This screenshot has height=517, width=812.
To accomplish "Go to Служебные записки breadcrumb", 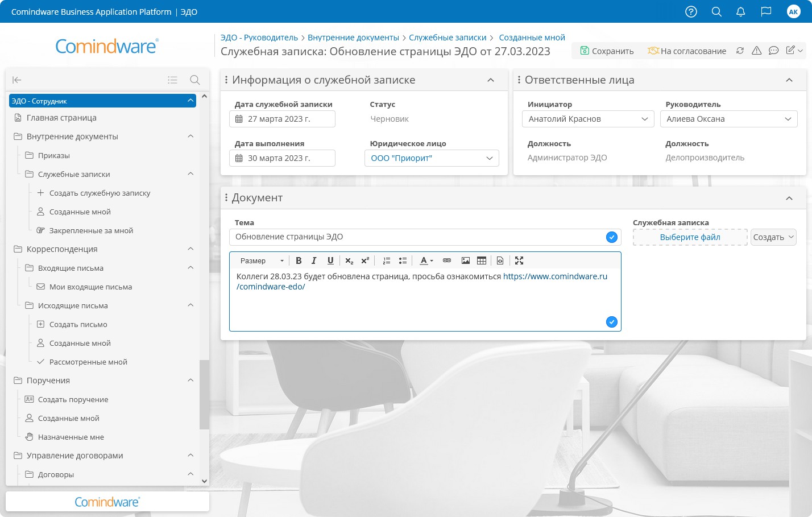I will click(x=448, y=38).
